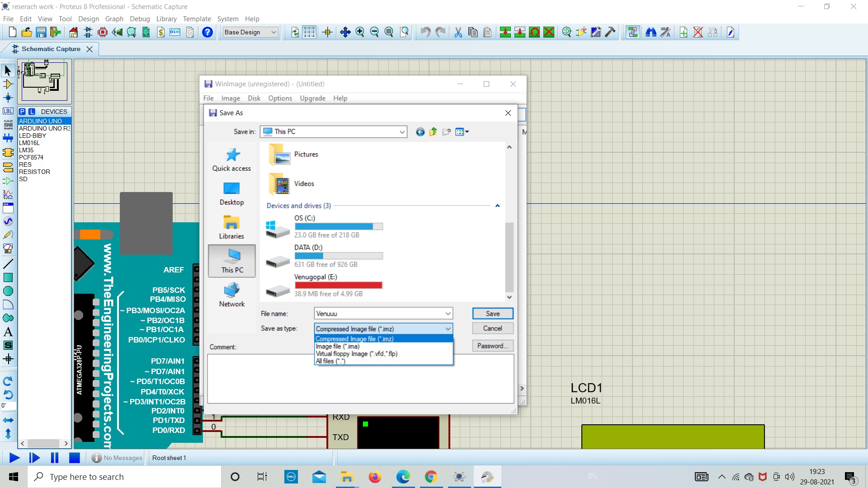Click the binoculars Search and Tag icon
This screenshot has width=868, height=488.
point(651,32)
